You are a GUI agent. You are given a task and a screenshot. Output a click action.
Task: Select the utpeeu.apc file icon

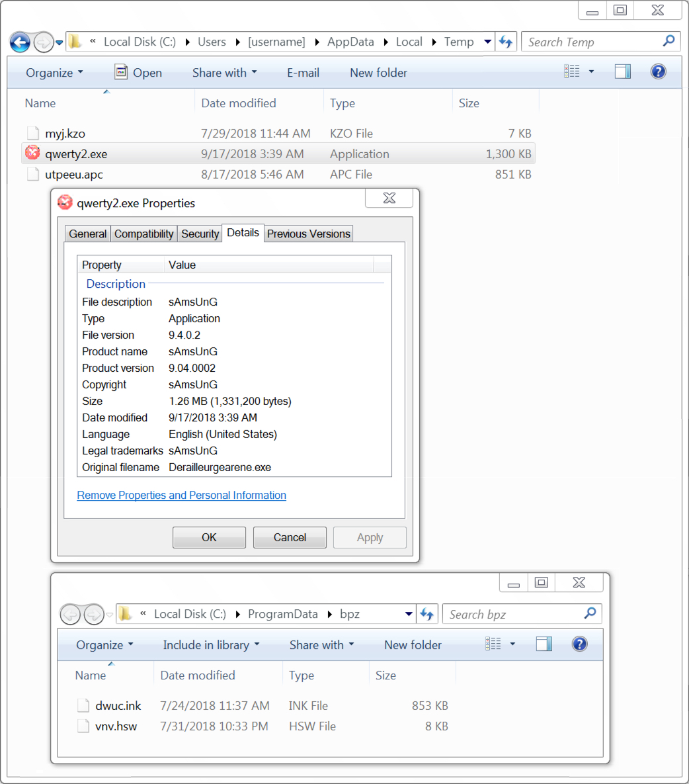point(33,174)
